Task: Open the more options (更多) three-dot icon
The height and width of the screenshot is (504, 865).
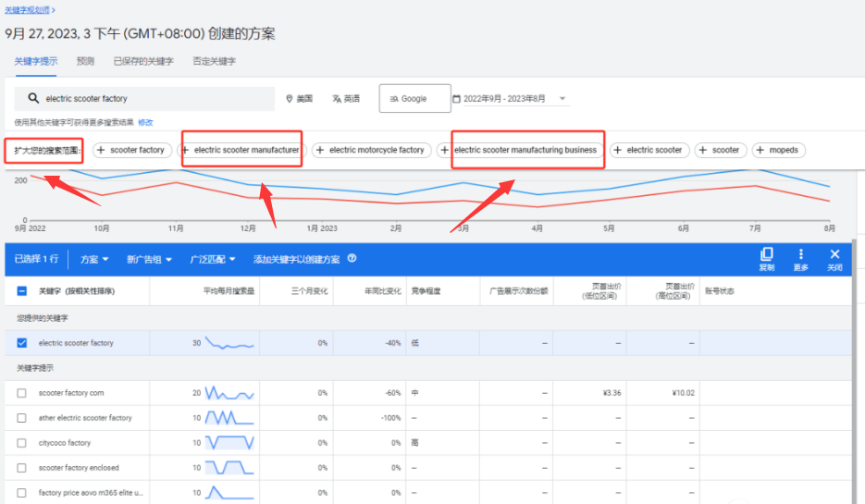Action: point(800,254)
